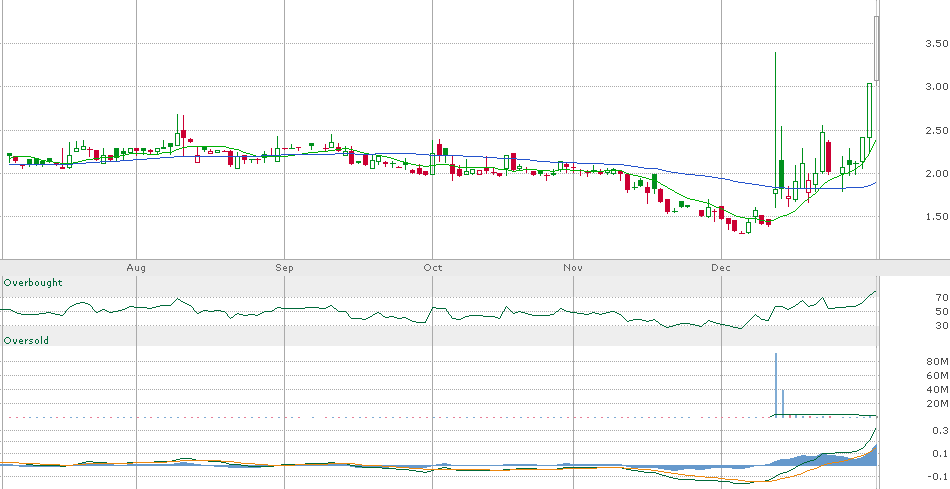Click the latest candlestick closing near 3.00
Viewport: 950px width, 489px height.
pos(869,110)
